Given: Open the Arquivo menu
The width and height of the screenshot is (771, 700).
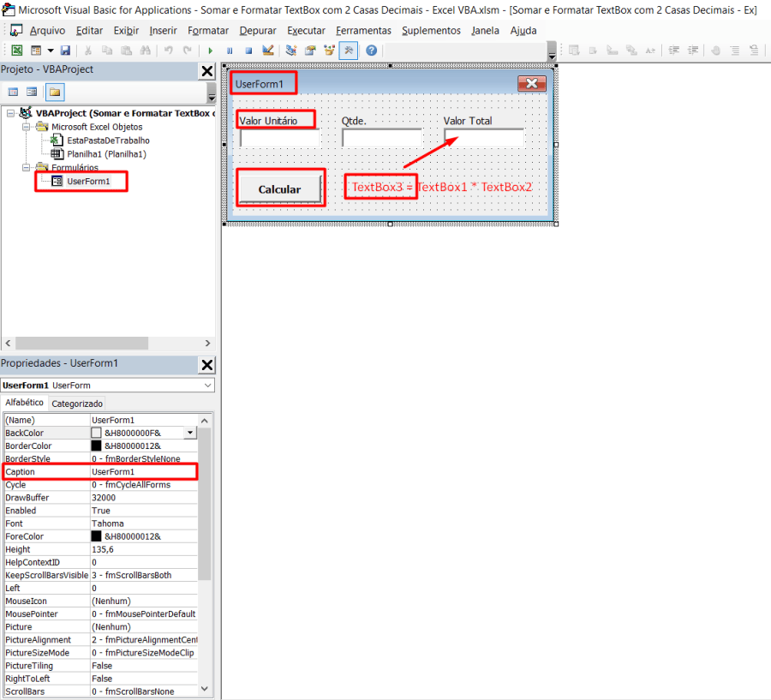Looking at the screenshot, I should coord(47,31).
